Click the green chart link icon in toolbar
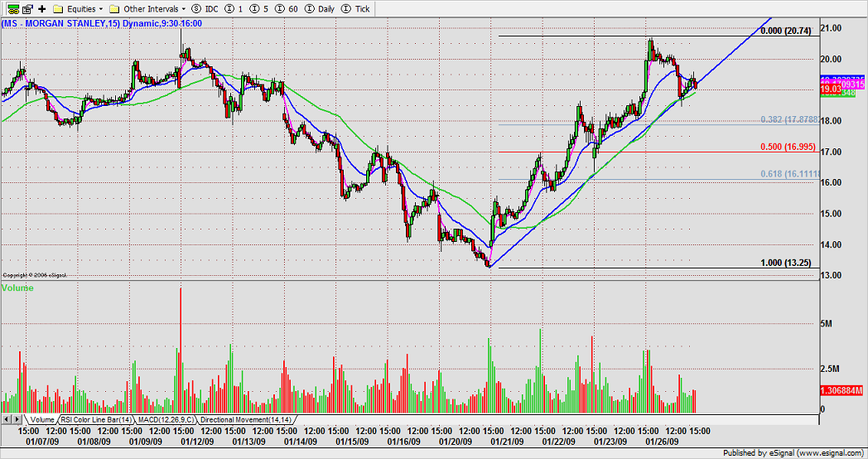Viewport: 868px width, 459px height. click(x=14, y=9)
